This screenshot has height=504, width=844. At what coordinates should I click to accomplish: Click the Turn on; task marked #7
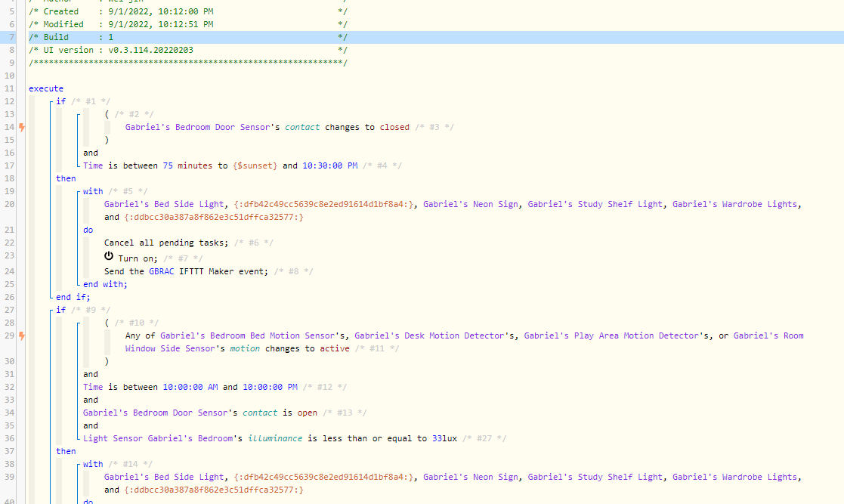(138, 258)
